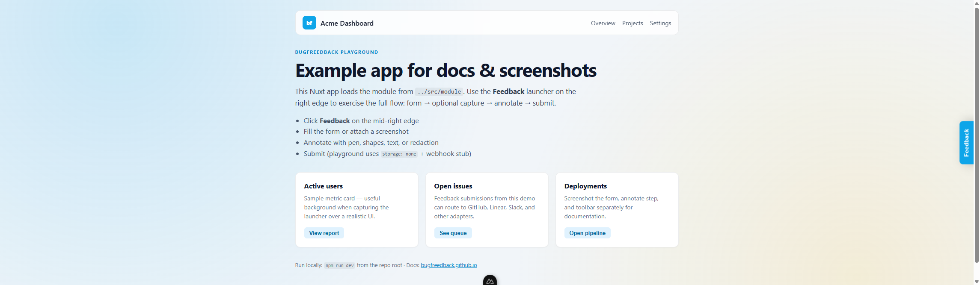Click the ../src/module code snippet
Viewport: 980px width, 285px height.
(x=439, y=92)
